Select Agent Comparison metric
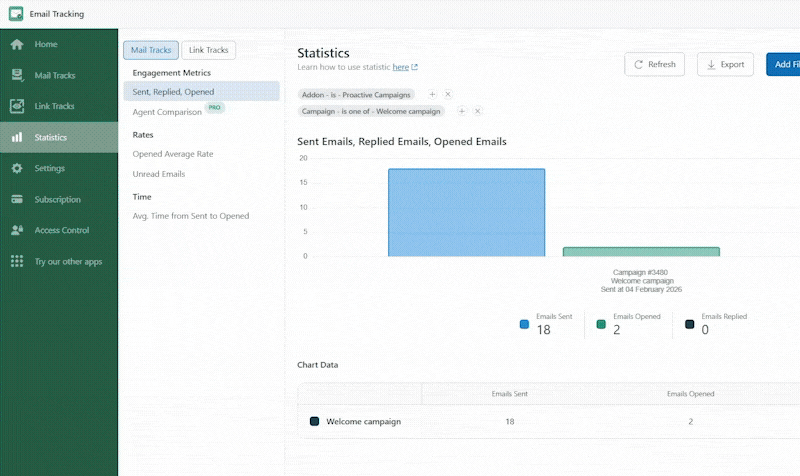800x476 pixels. pos(167,112)
